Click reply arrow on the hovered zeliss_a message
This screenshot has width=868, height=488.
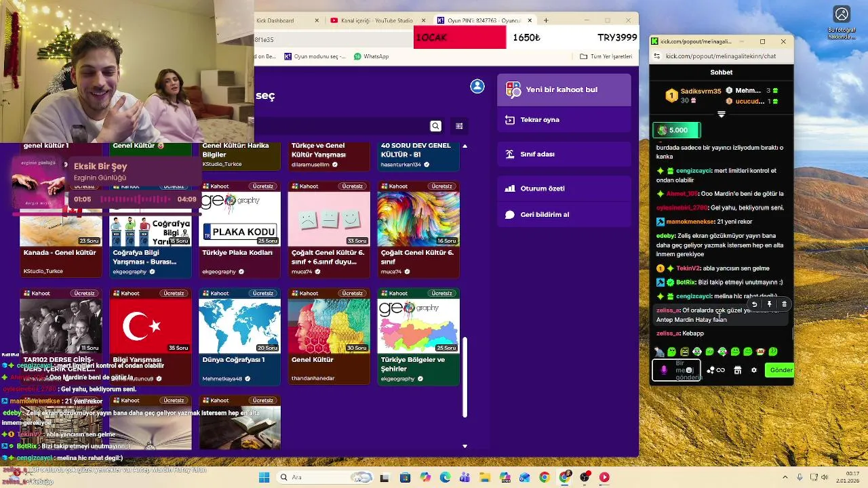(754, 304)
